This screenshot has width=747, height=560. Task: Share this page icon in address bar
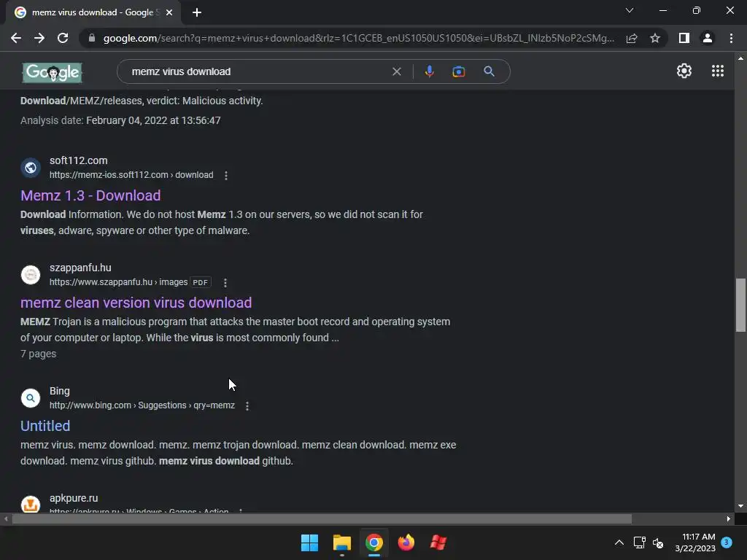(632, 38)
